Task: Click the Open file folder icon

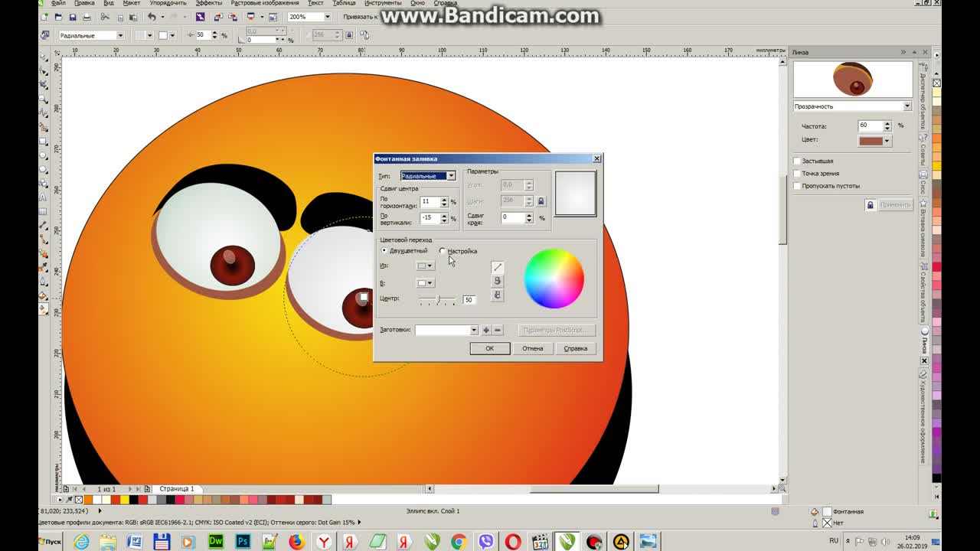Action: point(58,17)
